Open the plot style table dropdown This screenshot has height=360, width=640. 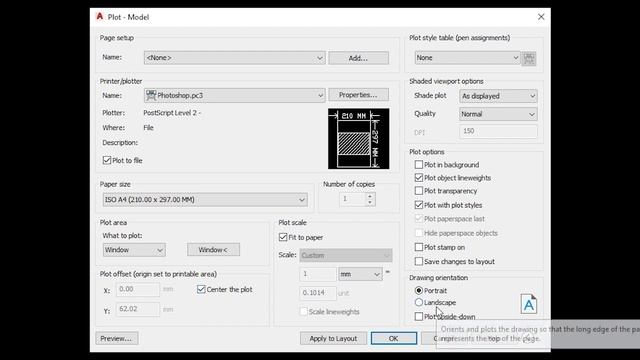(467, 58)
